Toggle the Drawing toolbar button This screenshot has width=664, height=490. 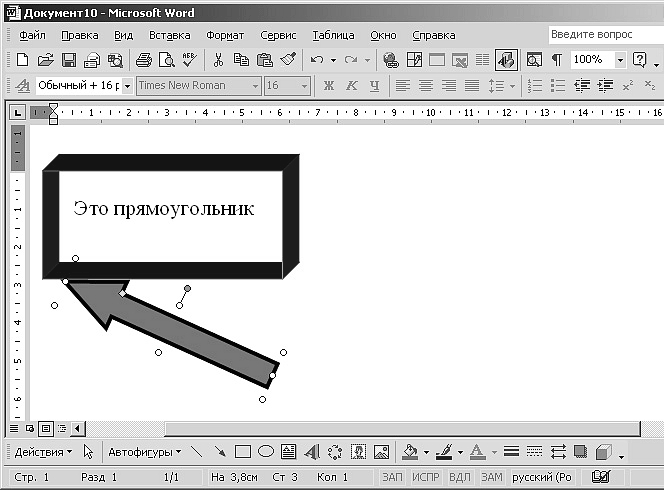(506, 60)
